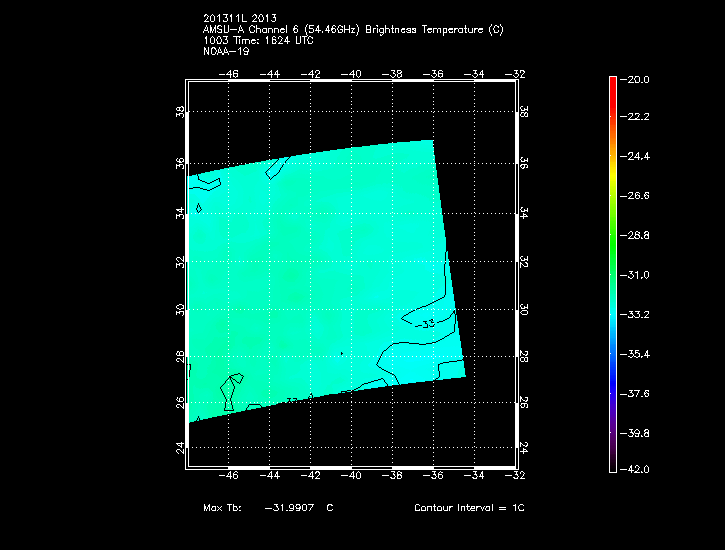
Task: Click the -40 longitude label on top axis
Action: coord(352,73)
